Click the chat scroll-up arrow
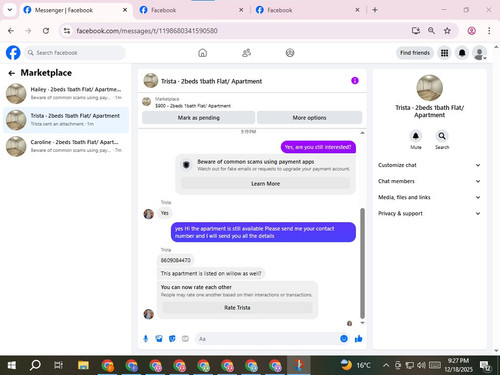Image resolution: width=500 pixels, height=375 pixels. (362, 133)
